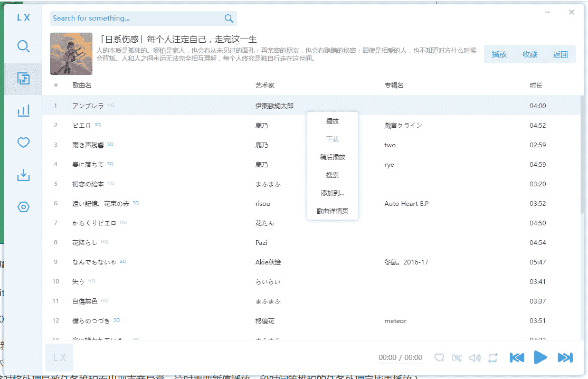Skip to the next track

(565, 358)
